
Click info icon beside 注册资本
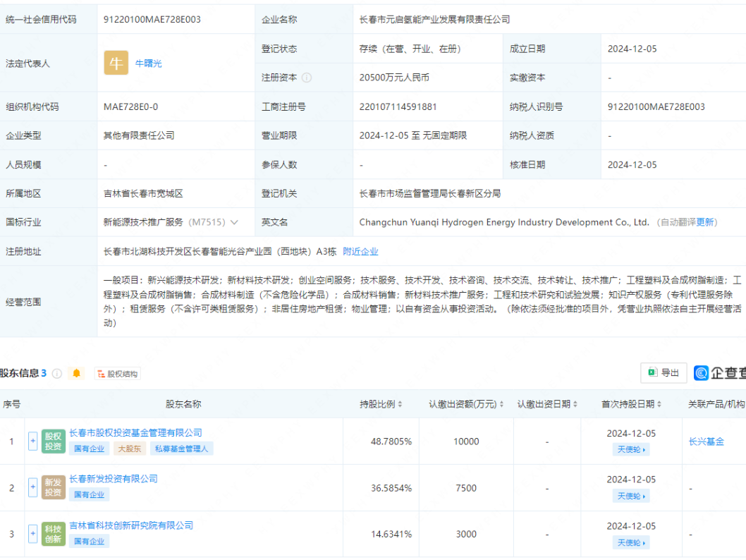tap(307, 78)
